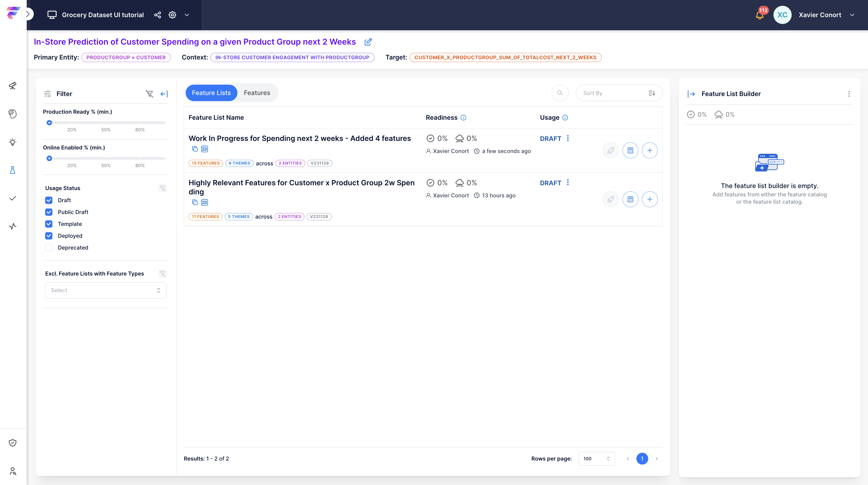The height and width of the screenshot is (485, 868).
Task: Expand the left sidebar with arrow button
Action: (x=28, y=14)
